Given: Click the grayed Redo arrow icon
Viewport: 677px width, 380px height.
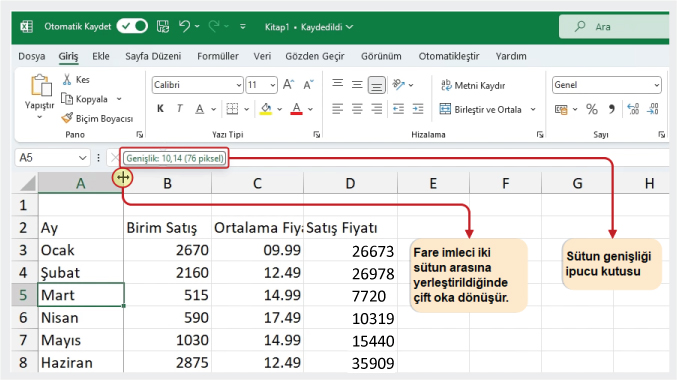Looking at the screenshot, I should 214,26.
